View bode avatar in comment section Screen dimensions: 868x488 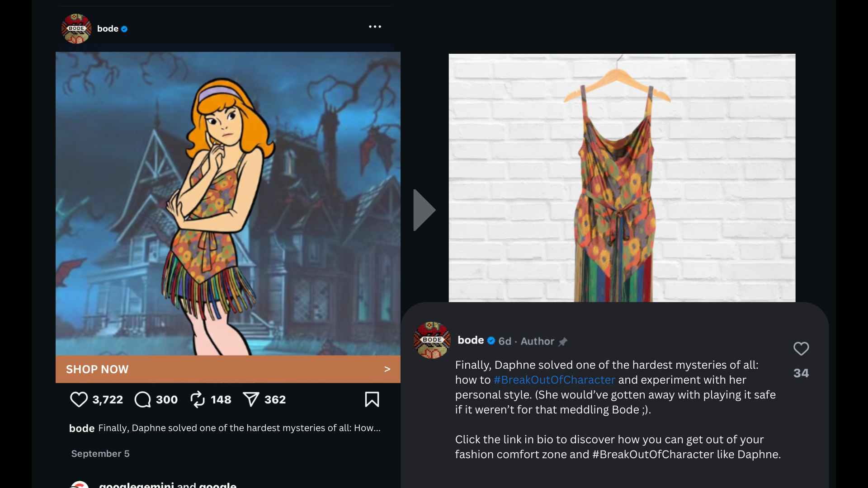(432, 340)
